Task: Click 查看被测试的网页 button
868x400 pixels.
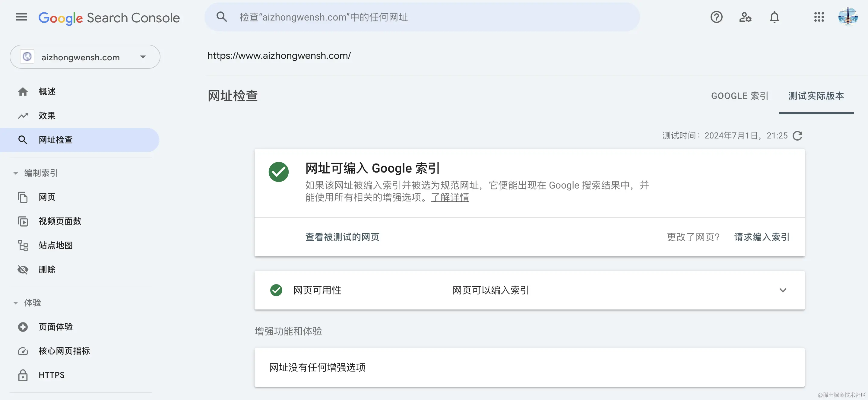Action: [342, 237]
